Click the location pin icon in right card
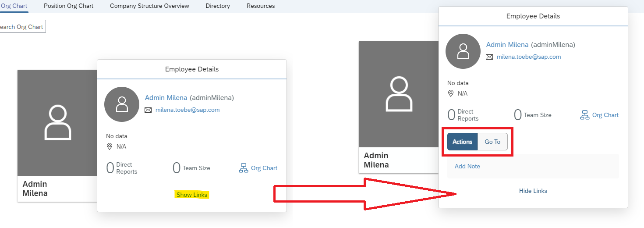 click(451, 93)
